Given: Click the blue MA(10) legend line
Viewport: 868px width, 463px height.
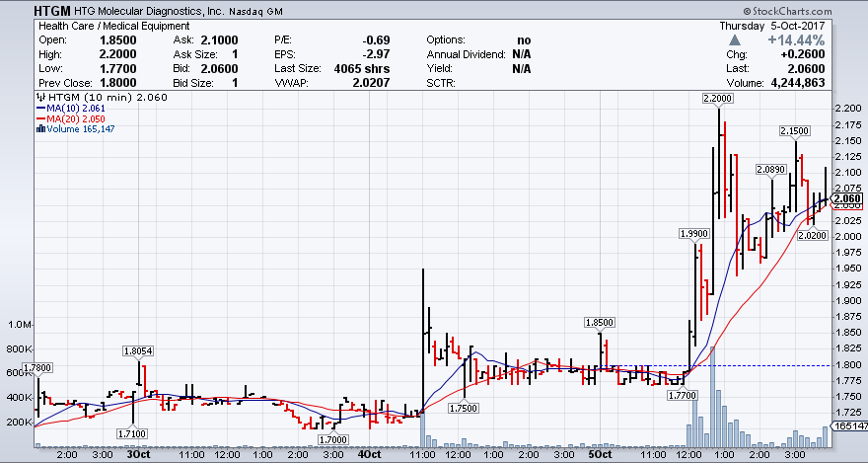Looking at the screenshot, I should pyautogui.click(x=39, y=109).
